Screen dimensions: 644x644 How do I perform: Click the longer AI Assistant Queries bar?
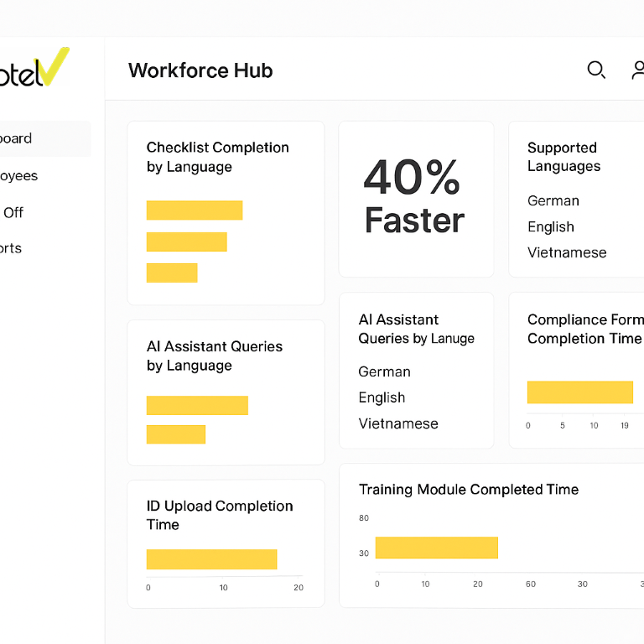click(x=197, y=406)
